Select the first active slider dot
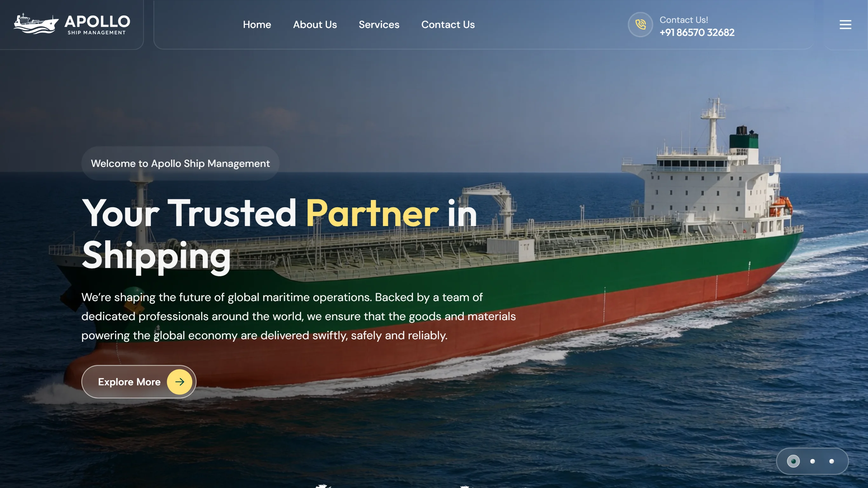868x488 pixels. pos(793,461)
